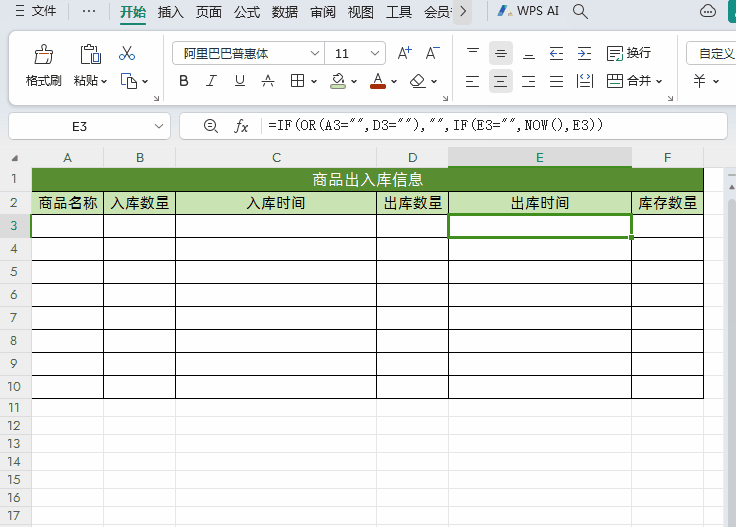Increase font size with the A+ icon
The height and width of the screenshot is (527, 736).
pyautogui.click(x=404, y=53)
